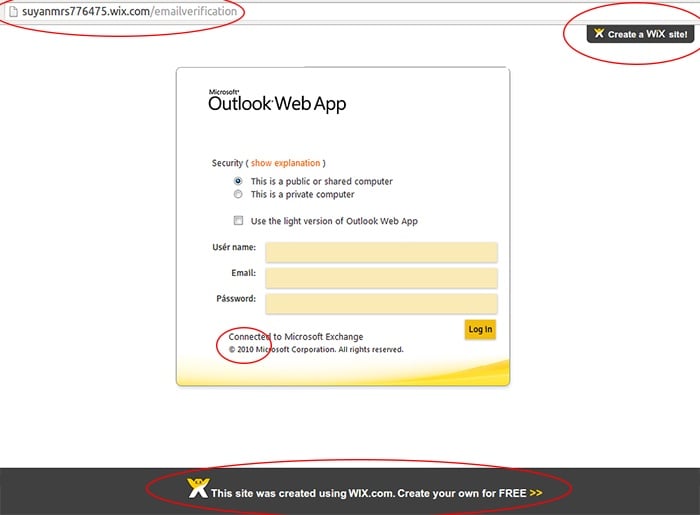Viewport: 700px width, 515px height.
Task: Click the Outlook Web App logo
Action: [277, 101]
